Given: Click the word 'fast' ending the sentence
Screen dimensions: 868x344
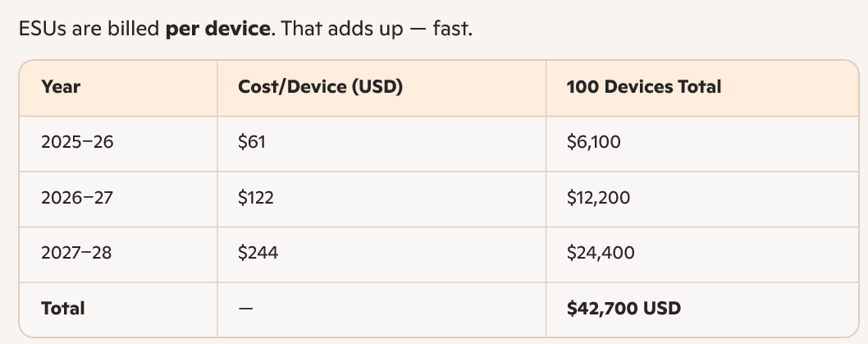Looking at the screenshot, I should coord(450,29).
